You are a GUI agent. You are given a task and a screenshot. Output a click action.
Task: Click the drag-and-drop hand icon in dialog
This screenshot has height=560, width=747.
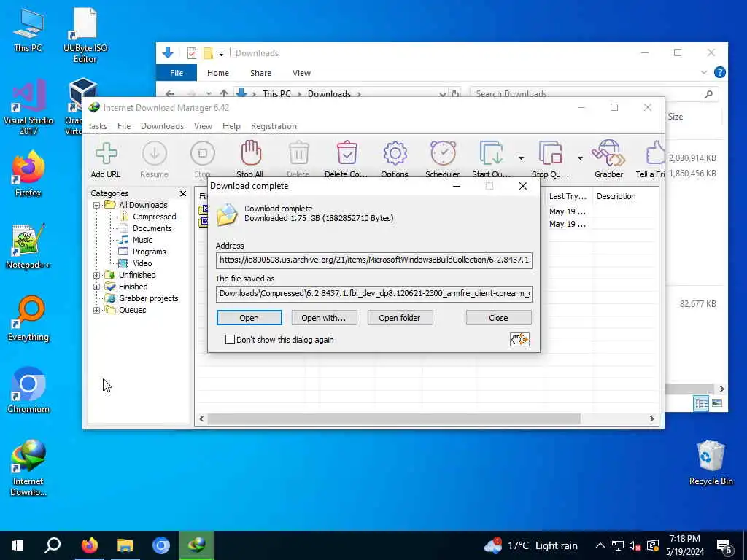[x=519, y=339]
